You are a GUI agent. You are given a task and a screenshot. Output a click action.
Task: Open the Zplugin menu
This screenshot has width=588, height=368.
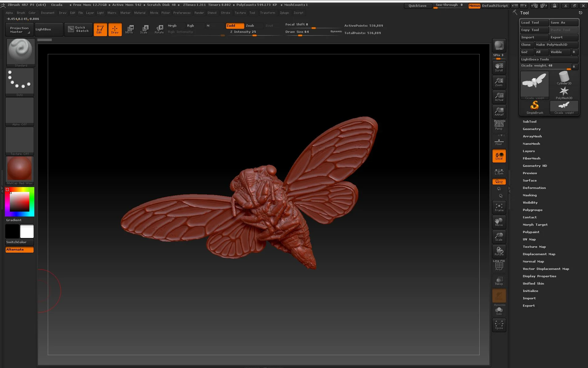[284, 13]
